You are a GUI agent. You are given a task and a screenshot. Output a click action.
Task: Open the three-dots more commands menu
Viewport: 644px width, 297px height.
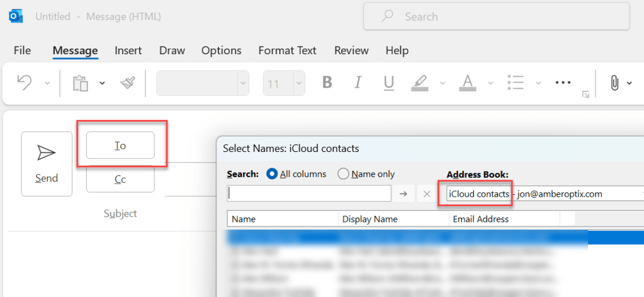tap(562, 83)
